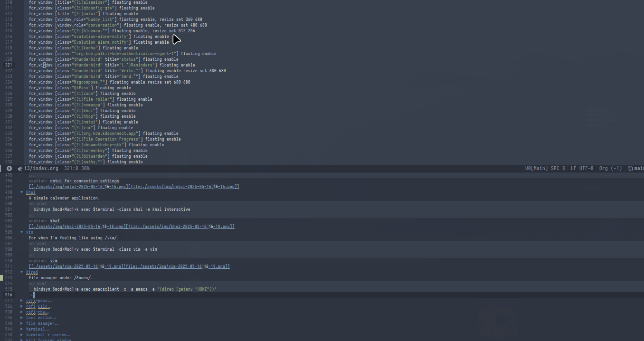Click line number 516 in the gutter
The width and height of the screenshot is (644, 341).
pyautogui.click(x=9, y=295)
